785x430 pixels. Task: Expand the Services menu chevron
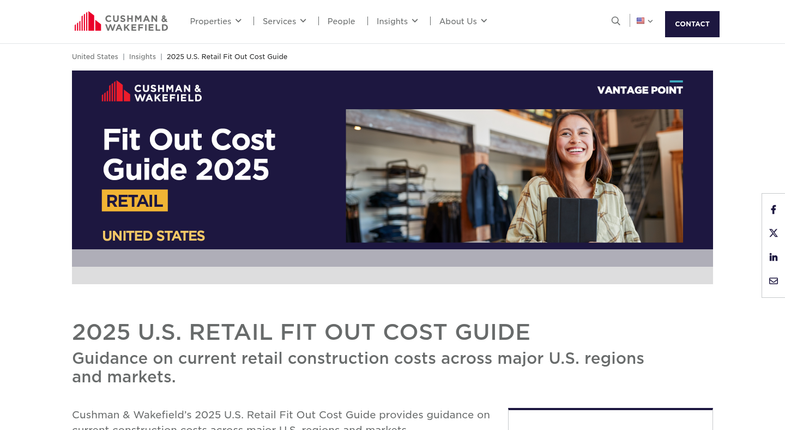click(303, 21)
